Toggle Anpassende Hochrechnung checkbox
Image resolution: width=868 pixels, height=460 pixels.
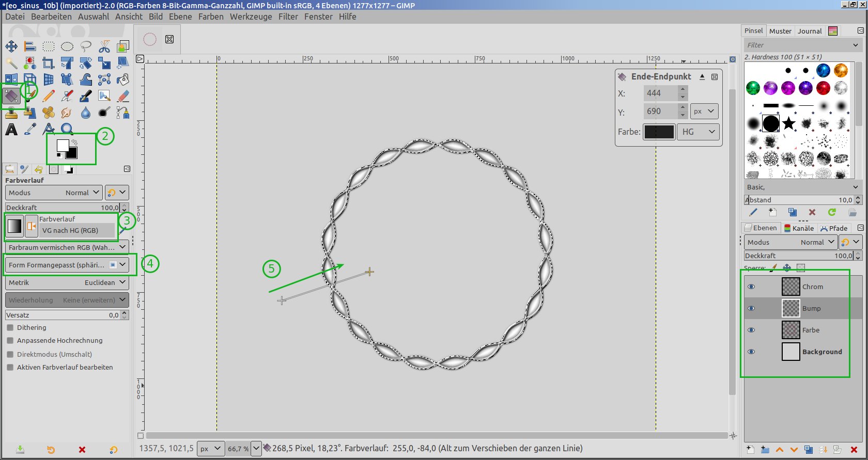click(x=10, y=341)
